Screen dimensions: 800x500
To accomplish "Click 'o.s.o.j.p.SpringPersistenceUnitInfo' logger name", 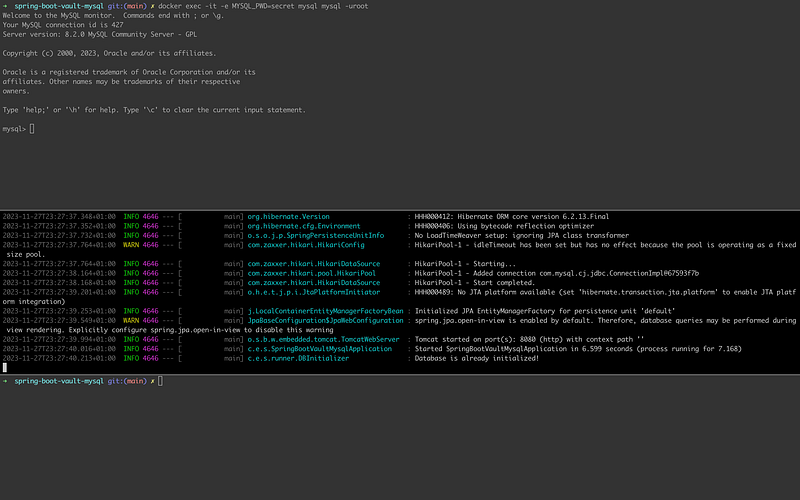I will (316, 236).
